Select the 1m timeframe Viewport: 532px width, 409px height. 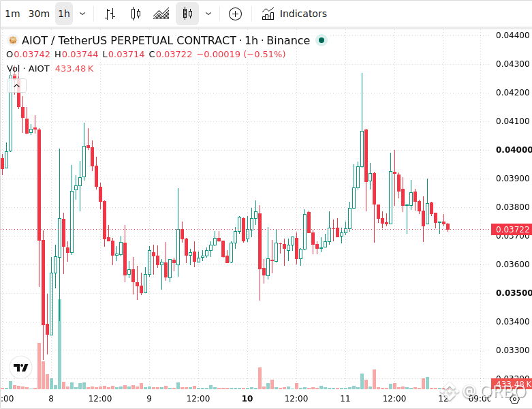(x=12, y=14)
